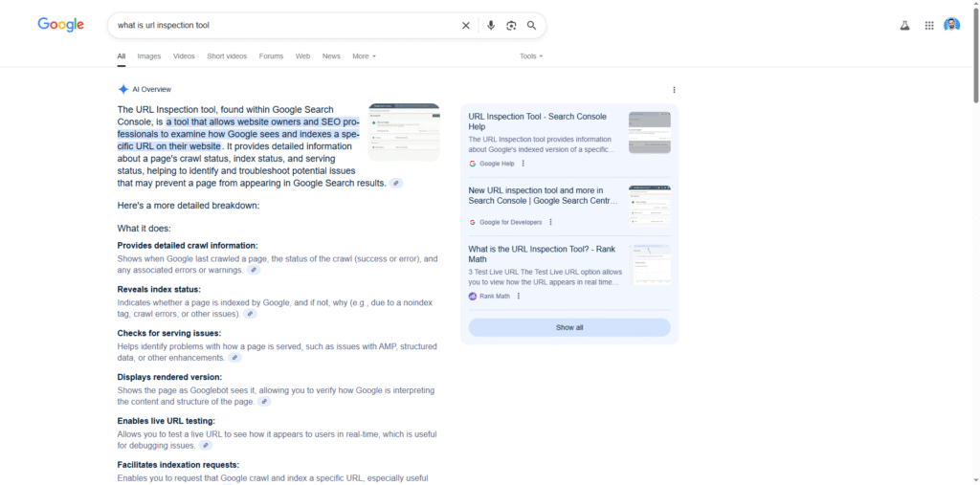Click the 'Provides detailed crawl information:' heading
This screenshot has width=980, height=485.
tap(188, 246)
